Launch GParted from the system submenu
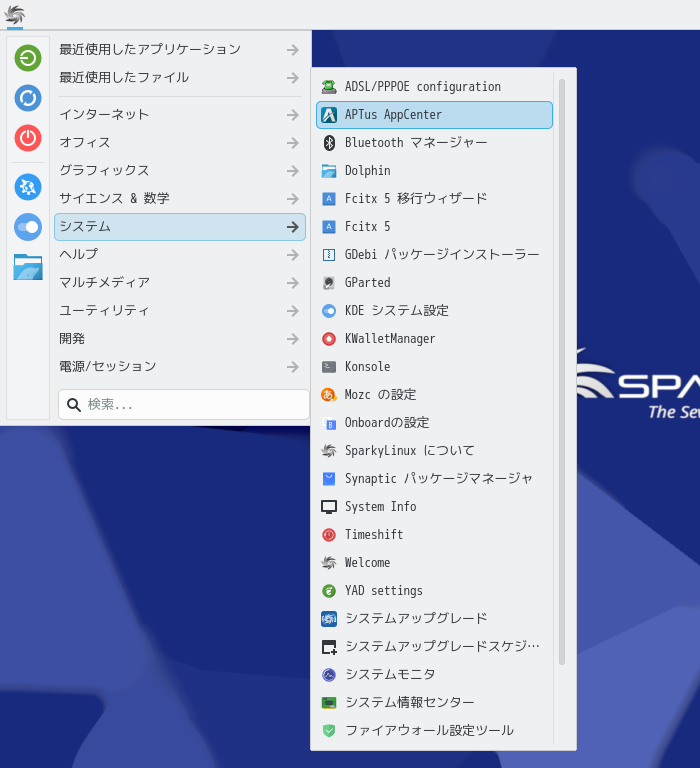This screenshot has width=700, height=768. coord(367,283)
